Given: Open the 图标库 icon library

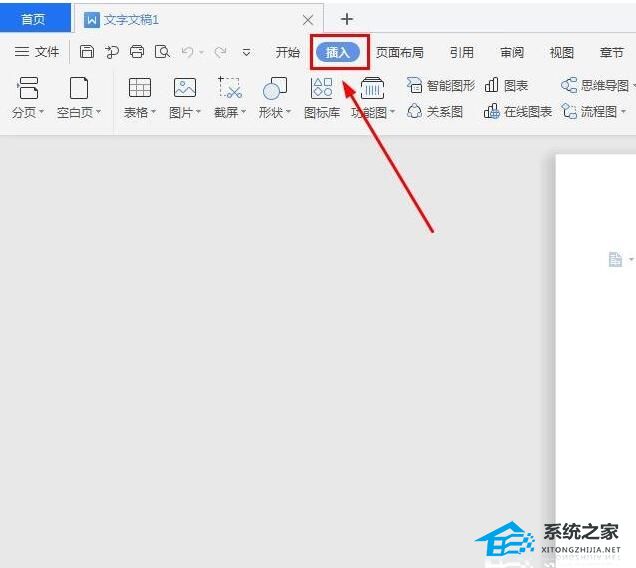Looking at the screenshot, I should pyautogui.click(x=322, y=98).
